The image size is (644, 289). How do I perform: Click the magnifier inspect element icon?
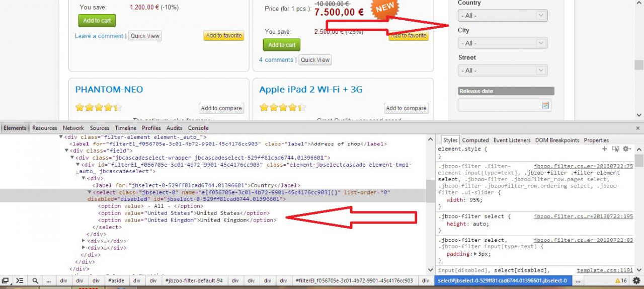point(35,280)
